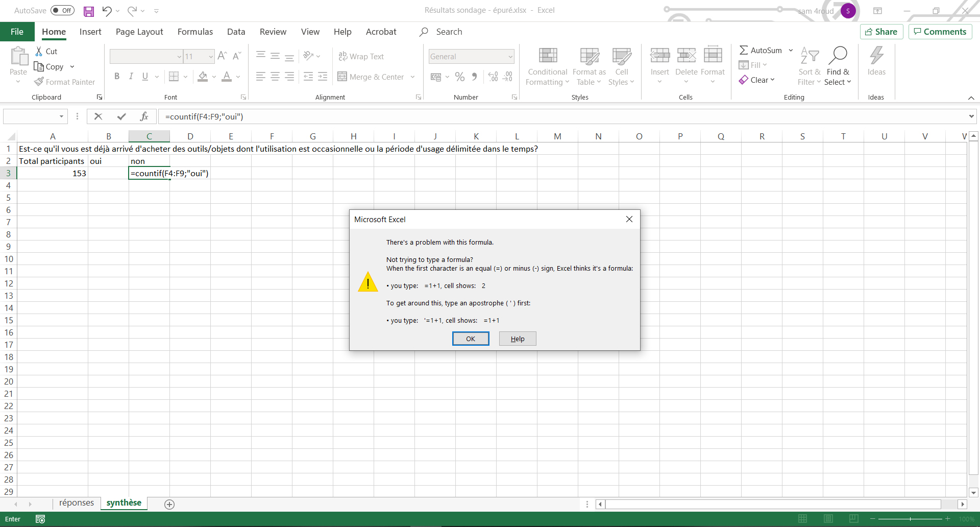Click the Borders icon

[174, 77]
